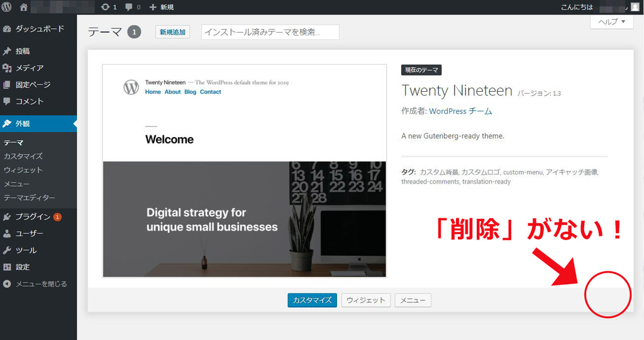Screen dimensions: 644x340
Task: Click the blue カスタマイズ button
Action: (312, 300)
